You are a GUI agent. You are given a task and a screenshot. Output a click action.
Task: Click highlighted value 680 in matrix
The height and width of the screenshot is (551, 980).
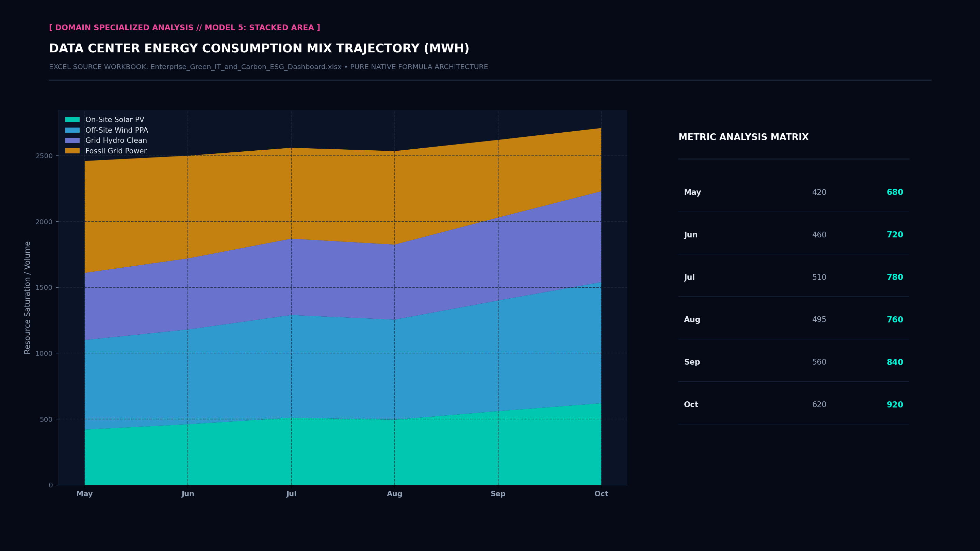[895, 193]
